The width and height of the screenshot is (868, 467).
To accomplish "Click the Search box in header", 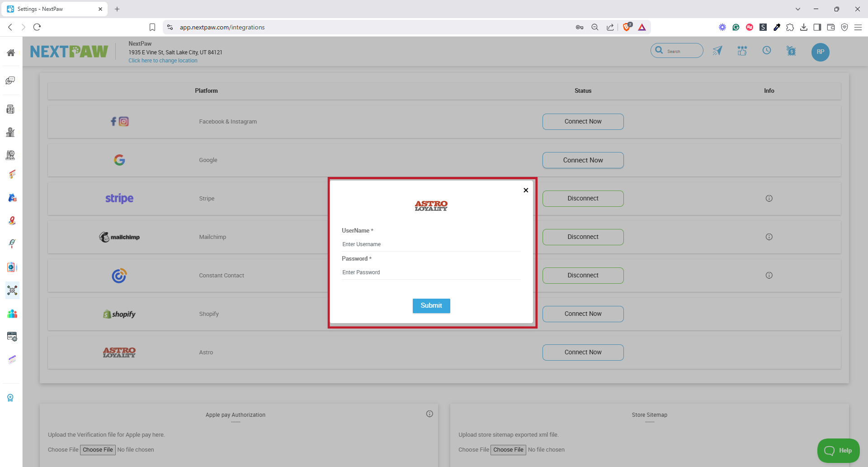I will pos(677,51).
